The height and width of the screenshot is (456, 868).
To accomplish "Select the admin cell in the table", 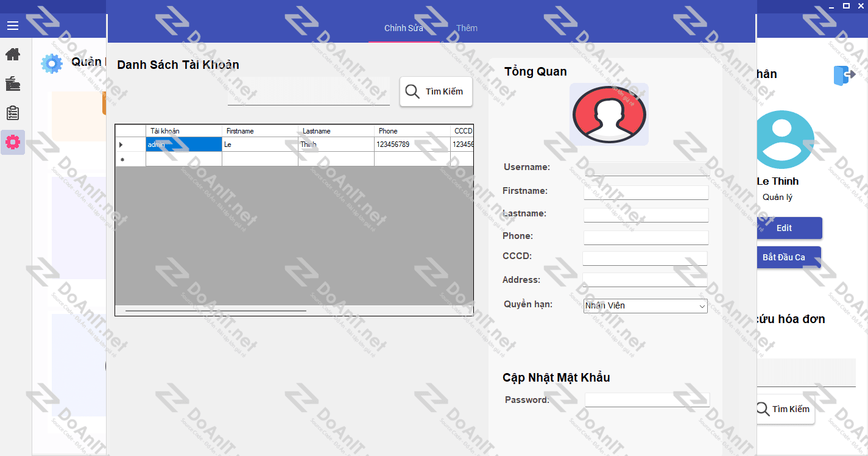I will point(184,144).
